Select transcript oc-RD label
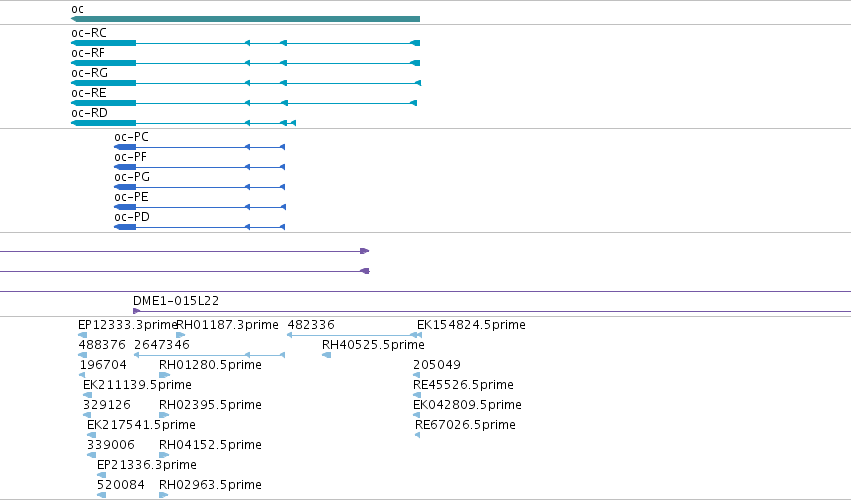 [x=90, y=113]
